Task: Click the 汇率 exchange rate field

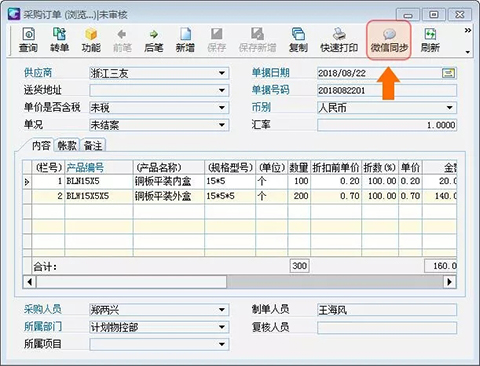Action: (x=387, y=125)
